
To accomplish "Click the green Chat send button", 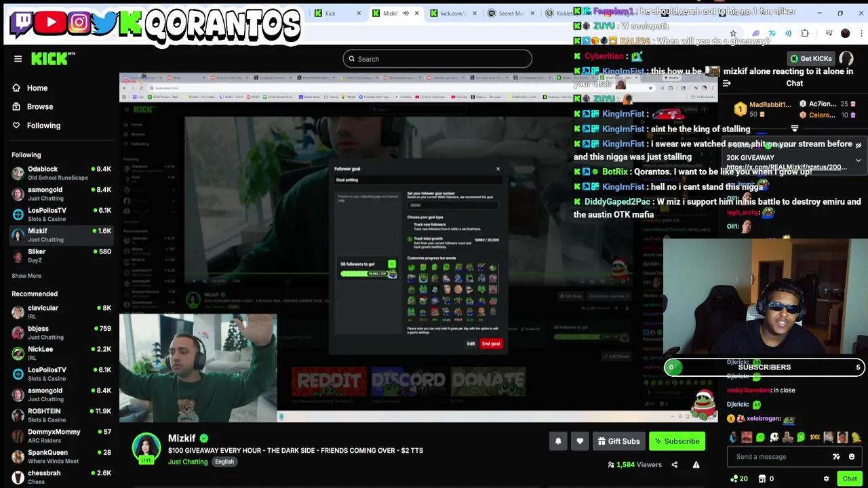I will (850, 479).
